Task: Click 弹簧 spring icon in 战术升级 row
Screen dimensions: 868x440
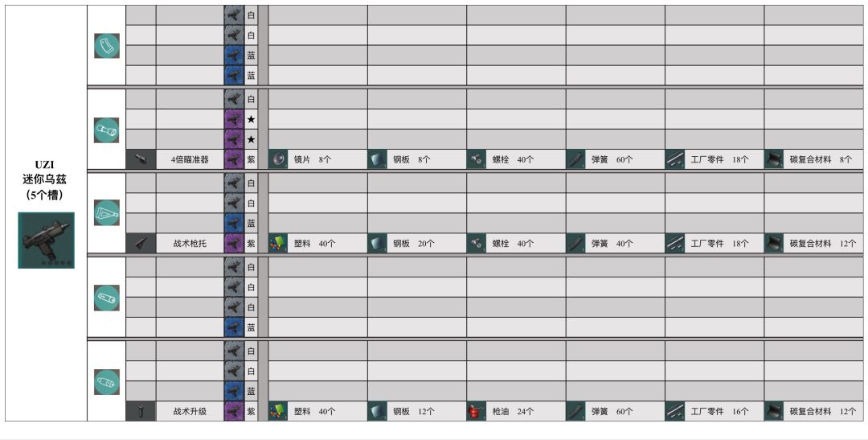Action: [x=575, y=412]
